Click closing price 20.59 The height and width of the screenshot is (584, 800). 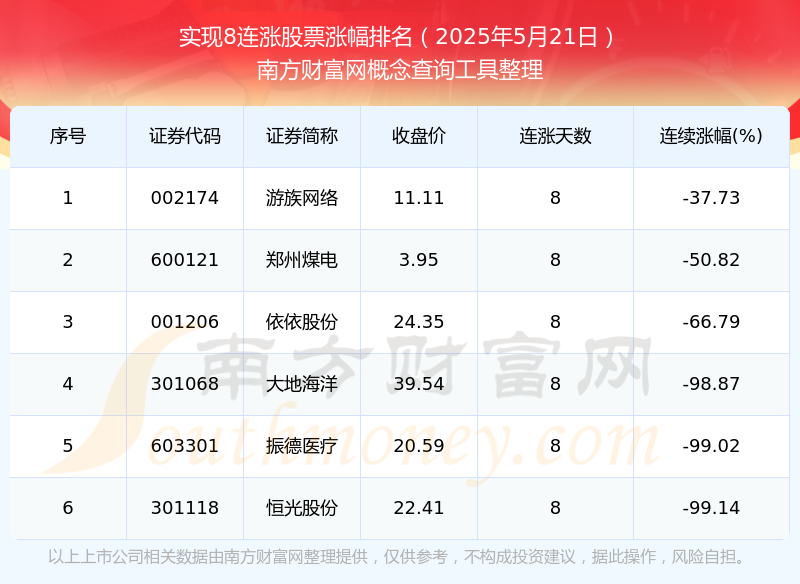point(419,446)
